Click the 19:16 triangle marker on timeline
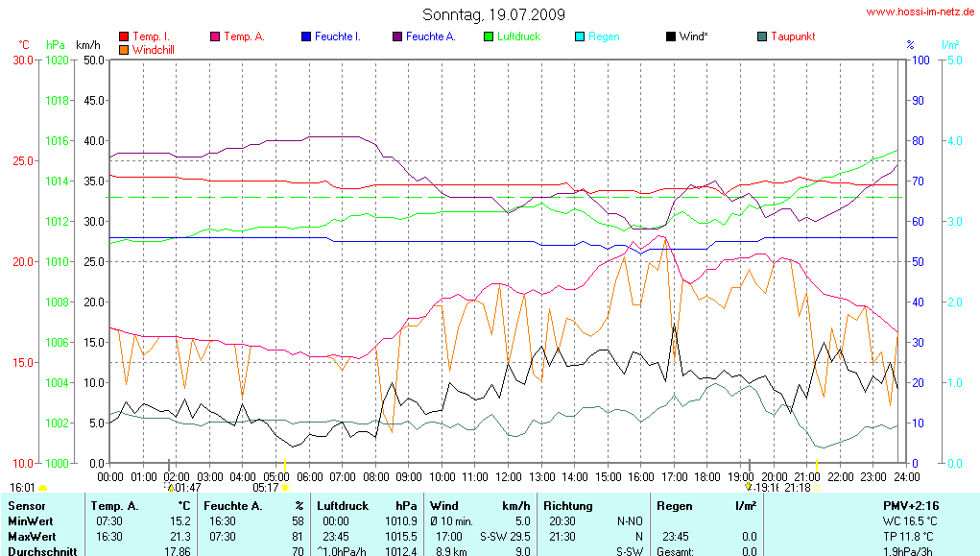The image size is (980, 556). click(x=749, y=487)
